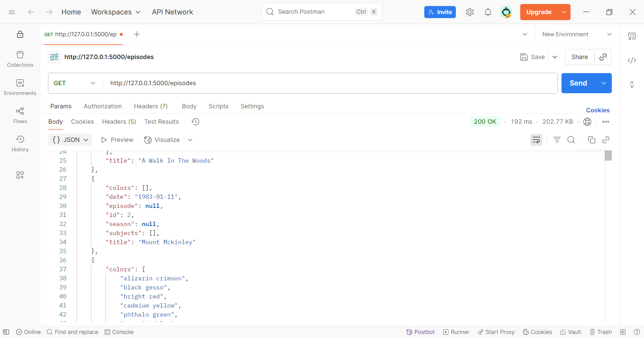Click Visualize response button
This screenshot has width=644, height=338.
point(162,140)
